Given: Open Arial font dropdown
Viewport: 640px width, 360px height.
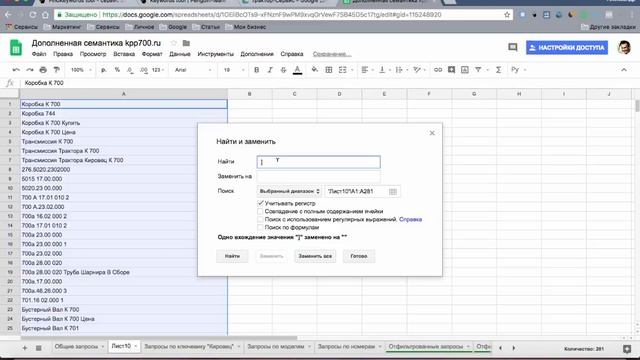Looking at the screenshot, I should point(193,70).
